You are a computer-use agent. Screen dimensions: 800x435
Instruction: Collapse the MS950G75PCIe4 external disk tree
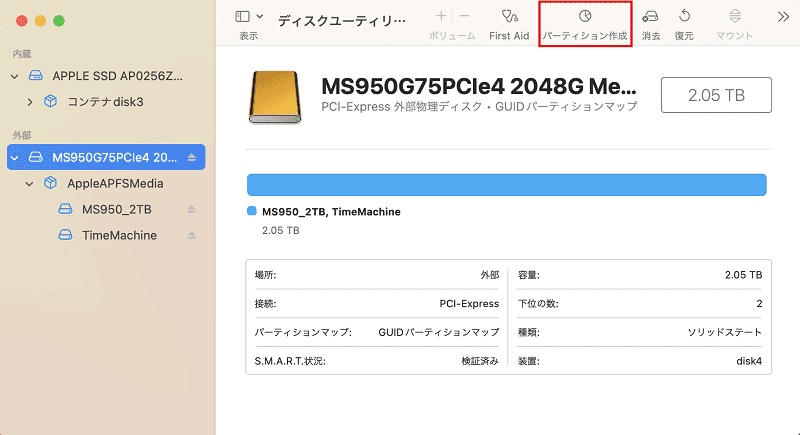pyautogui.click(x=14, y=158)
